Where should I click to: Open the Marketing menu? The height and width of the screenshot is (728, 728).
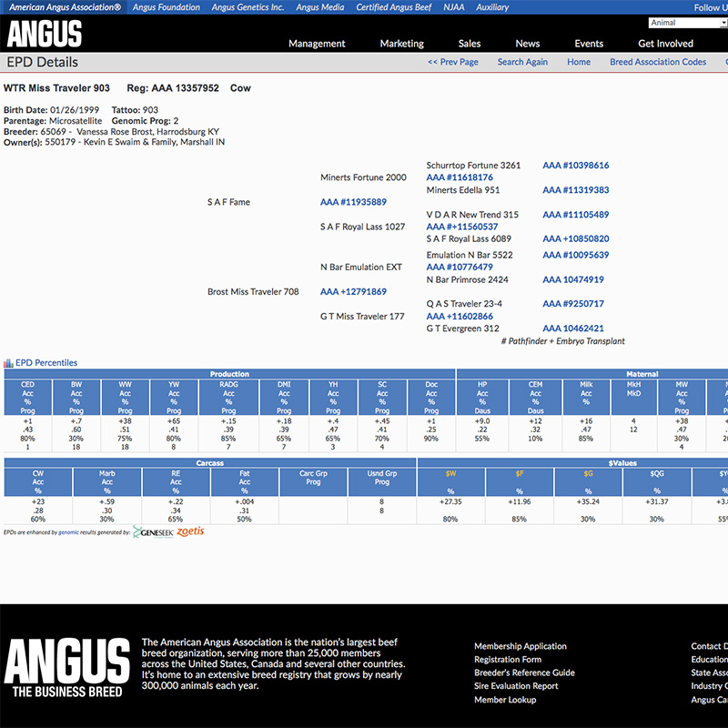(401, 44)
